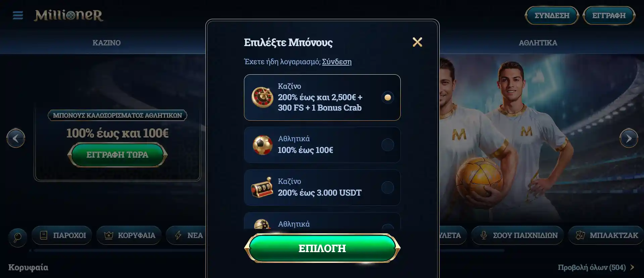Screen dimensions: 644x278
Task: Click the ΕΠΙΛΟΓΗ button
Action: (x=322, y=248)
